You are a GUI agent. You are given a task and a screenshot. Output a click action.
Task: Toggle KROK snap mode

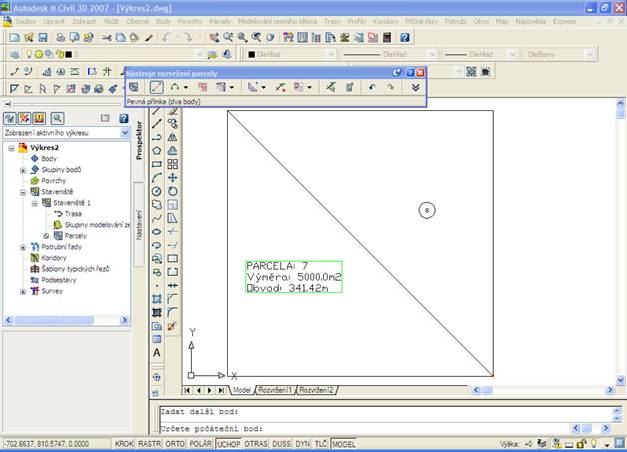click(124, 444)
